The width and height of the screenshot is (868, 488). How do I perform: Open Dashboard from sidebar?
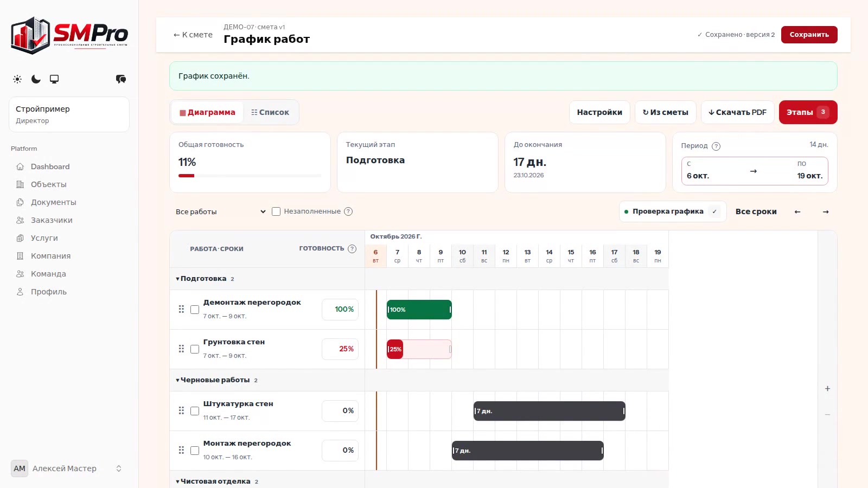[x=50, y=166]
